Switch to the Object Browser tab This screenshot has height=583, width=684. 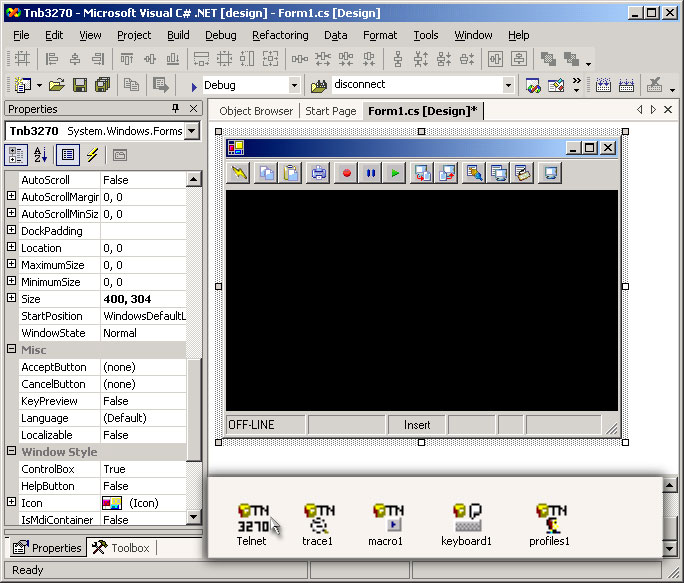pos(256,111)
